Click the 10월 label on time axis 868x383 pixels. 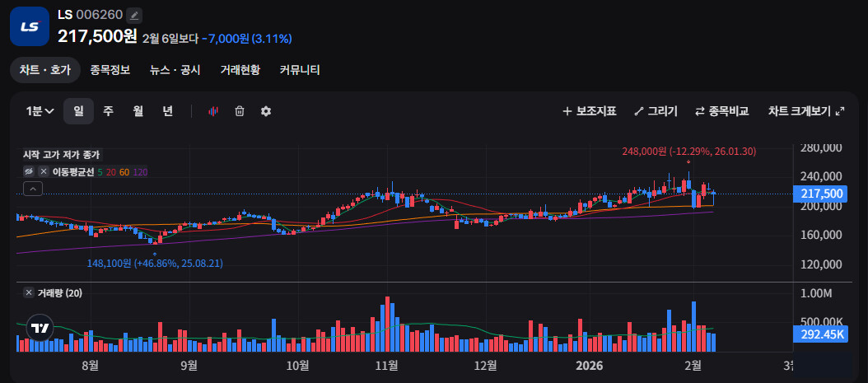pyautogui.click(x=298, y=365)
